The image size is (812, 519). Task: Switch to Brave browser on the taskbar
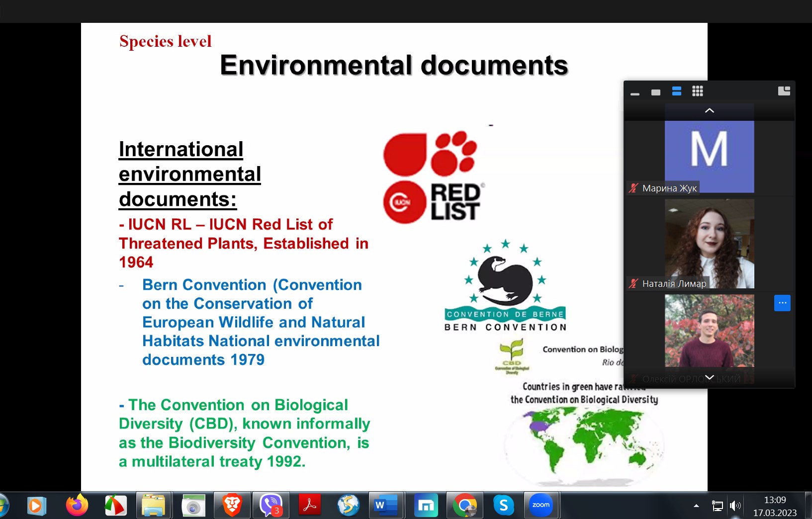coord(232,506)
